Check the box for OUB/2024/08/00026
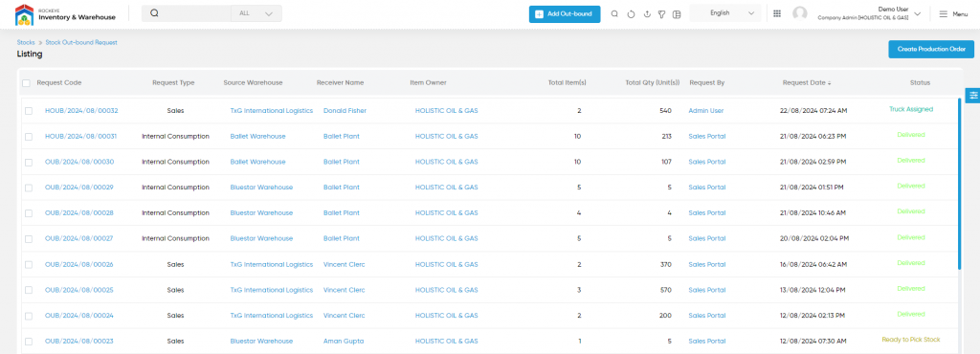The width and height of the screenshot is (980, 354). click(28, 265)
